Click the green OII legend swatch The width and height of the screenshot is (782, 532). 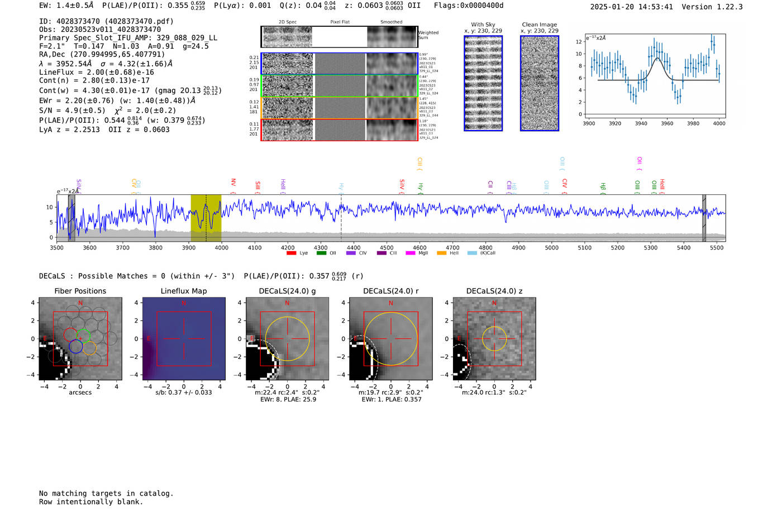321,253
